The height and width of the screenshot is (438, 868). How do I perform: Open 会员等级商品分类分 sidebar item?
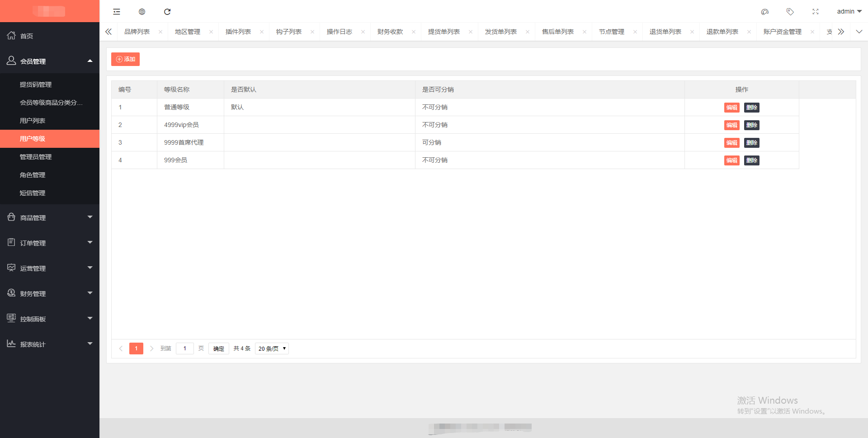coord(50,103)
